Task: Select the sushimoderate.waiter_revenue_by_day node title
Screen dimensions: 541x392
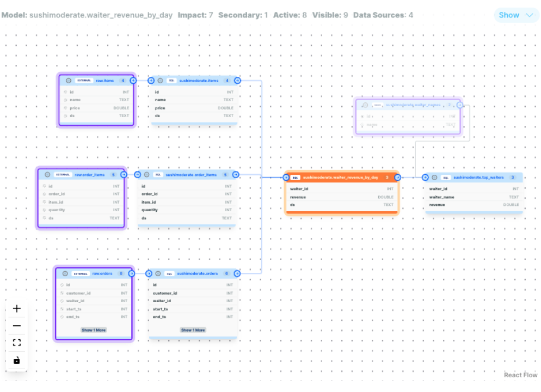Action: (341, 177)
